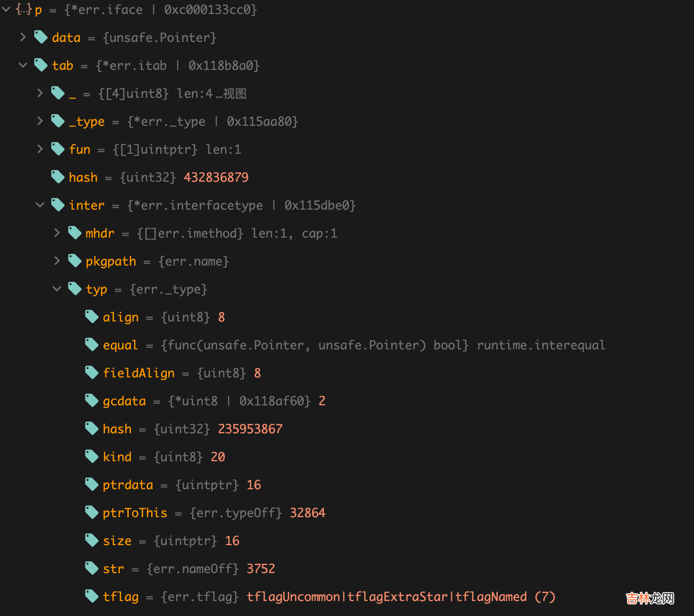The image size is (694, 616).
Task: Open the 视图 view link for uint8 array
Action: click(x=235, y=94)
